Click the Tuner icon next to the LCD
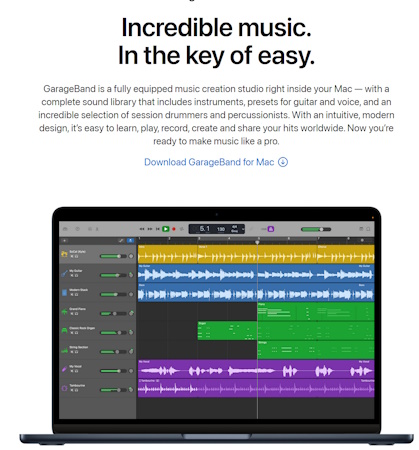The width and height of the screenshot is (419, 450). [x=251, y=229]
